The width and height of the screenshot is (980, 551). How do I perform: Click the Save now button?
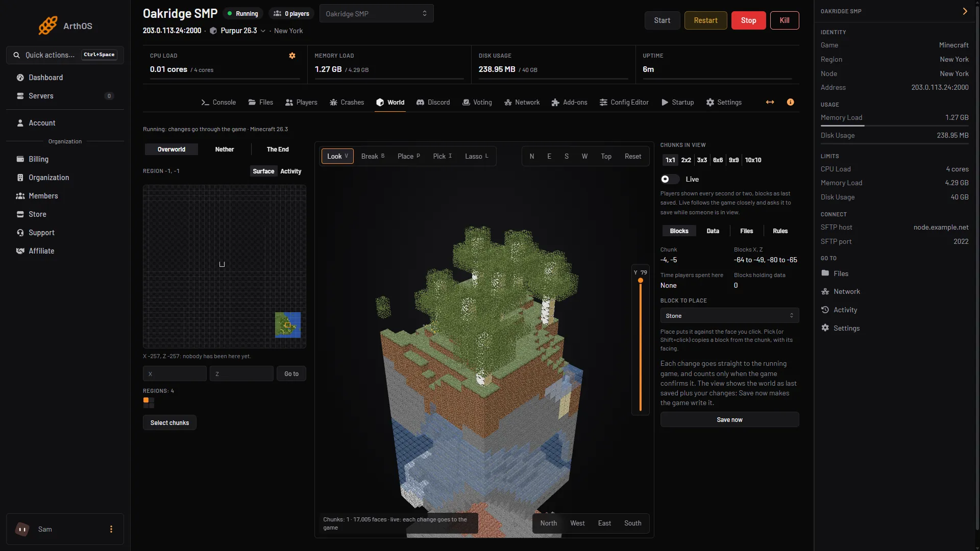pos(729,420)
